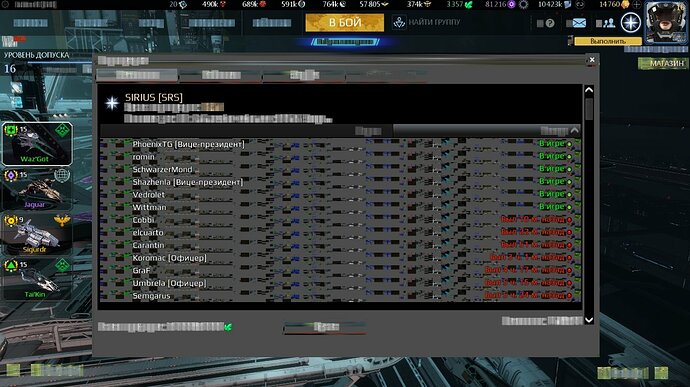Screen dimensions: 690x387
Task: Click the member list scroll-up arrow
Action: (589, 90)
